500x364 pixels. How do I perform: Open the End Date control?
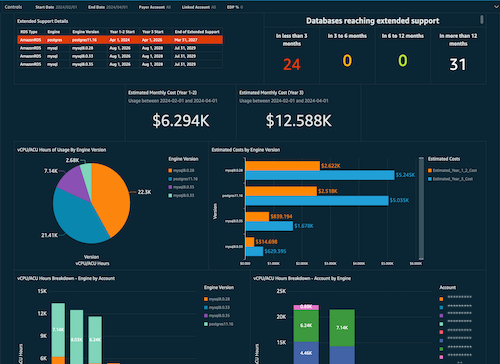[108, 7]
